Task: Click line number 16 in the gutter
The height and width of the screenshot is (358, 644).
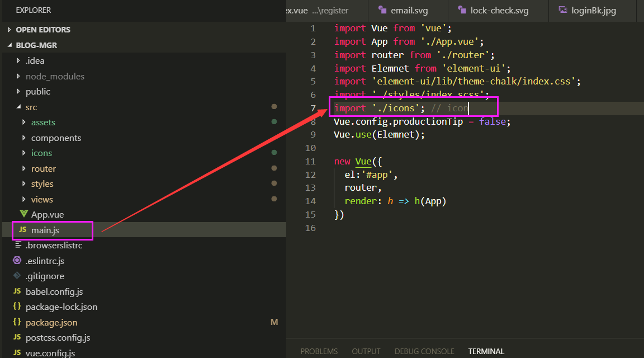Action: click(310, 228)
